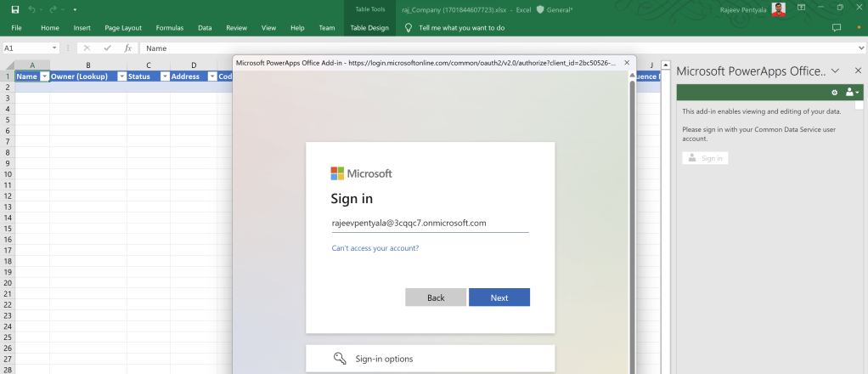The height and width of the screenshot is (374, 868).
Task: Expand the Name Box cell dropdown
Action: point(55,48)
